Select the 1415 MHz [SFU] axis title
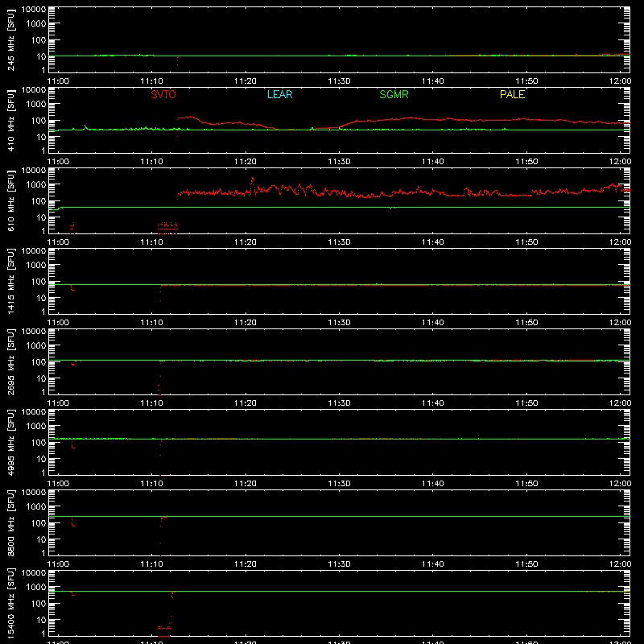Image resolution: width=644 pixels, height=644 pixels. 11,281
